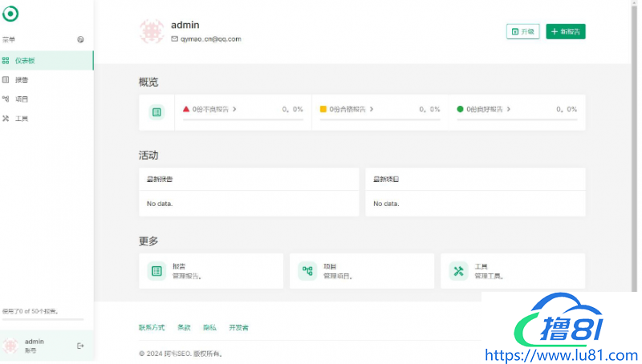The image size is (642, 364).
Task: Click the 报告 card icon under 更多
Action: pos(156,271)
